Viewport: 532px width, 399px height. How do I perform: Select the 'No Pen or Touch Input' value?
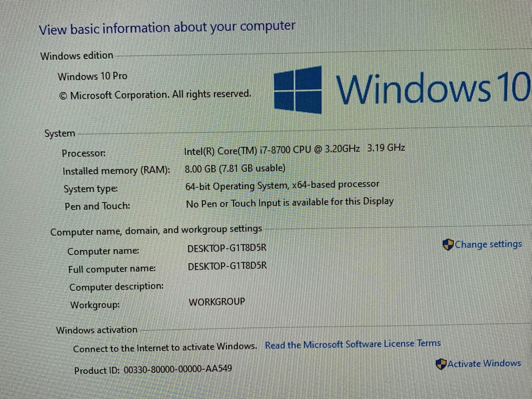290,203
